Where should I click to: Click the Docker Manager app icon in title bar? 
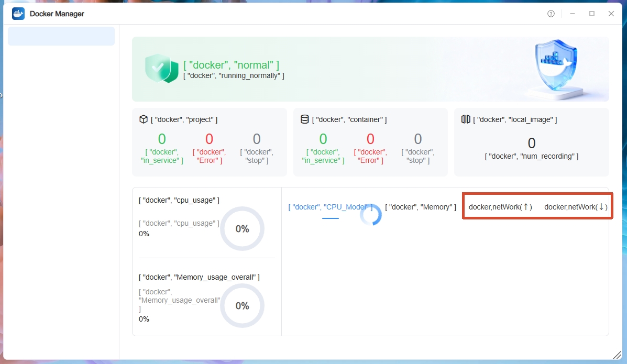18,14
